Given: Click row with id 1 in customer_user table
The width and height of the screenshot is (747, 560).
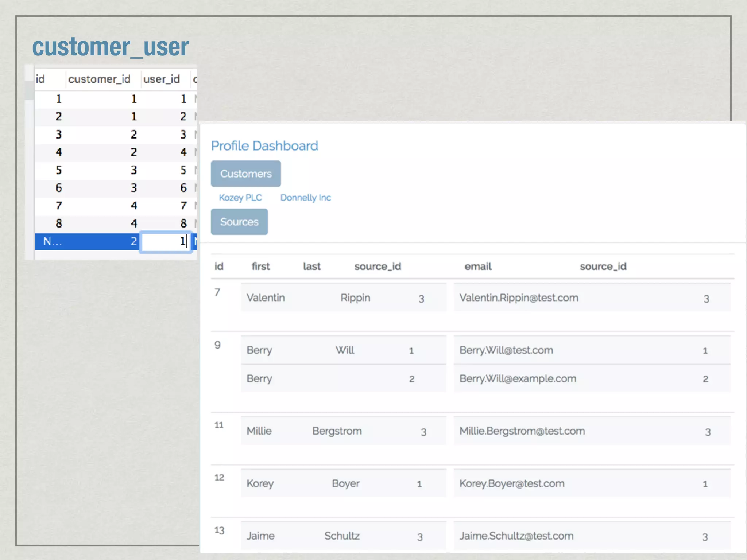Looking at the screenshot, I should point(59,99).
